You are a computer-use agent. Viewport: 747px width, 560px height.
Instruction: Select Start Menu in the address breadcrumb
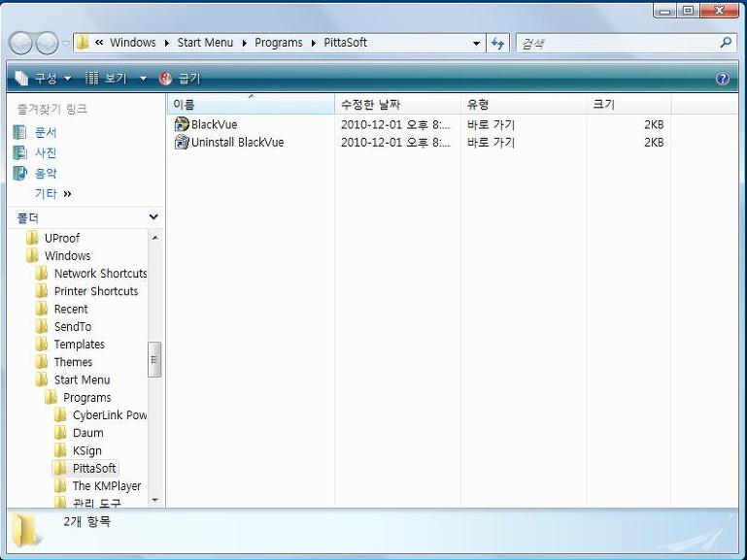(x=205, y=43)
